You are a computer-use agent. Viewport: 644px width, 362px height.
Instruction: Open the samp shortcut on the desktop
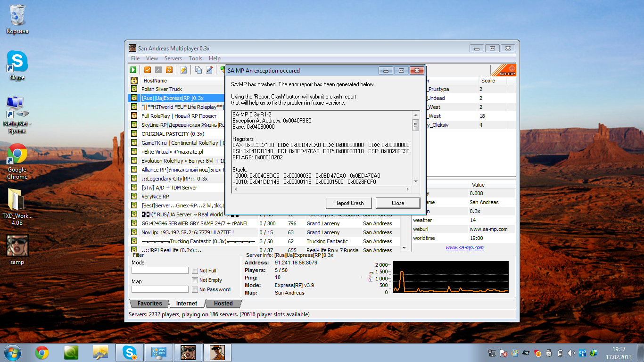(x=17, y=246)
